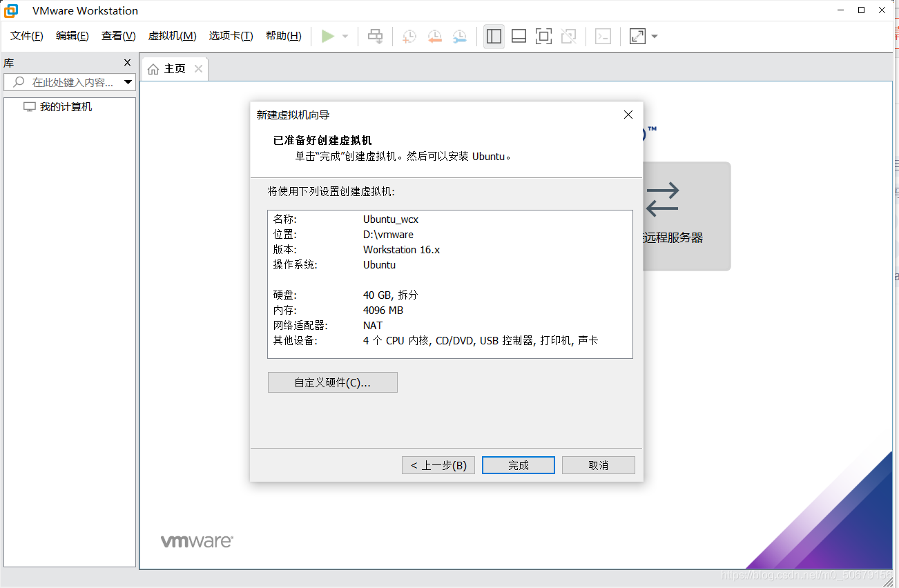Click the Enter Full Screen icon
The image size is (899, 588).
click(543, 37)
